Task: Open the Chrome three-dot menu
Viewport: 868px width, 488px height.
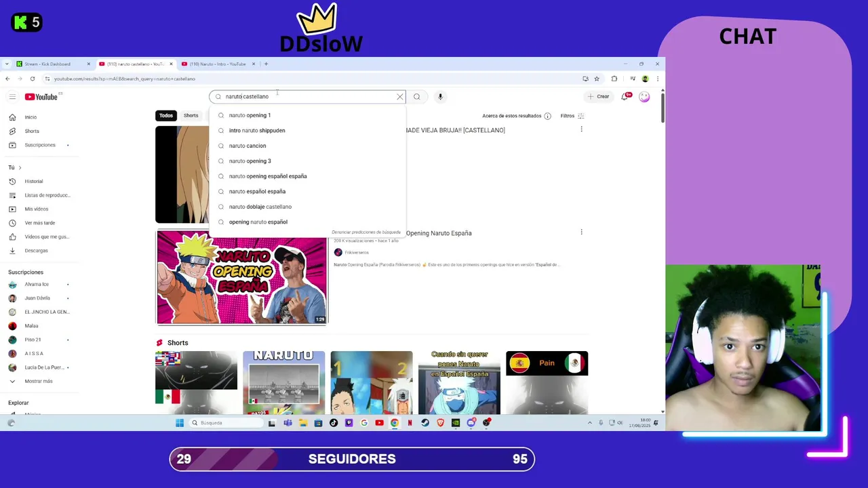Action: [x=658, y=79]
